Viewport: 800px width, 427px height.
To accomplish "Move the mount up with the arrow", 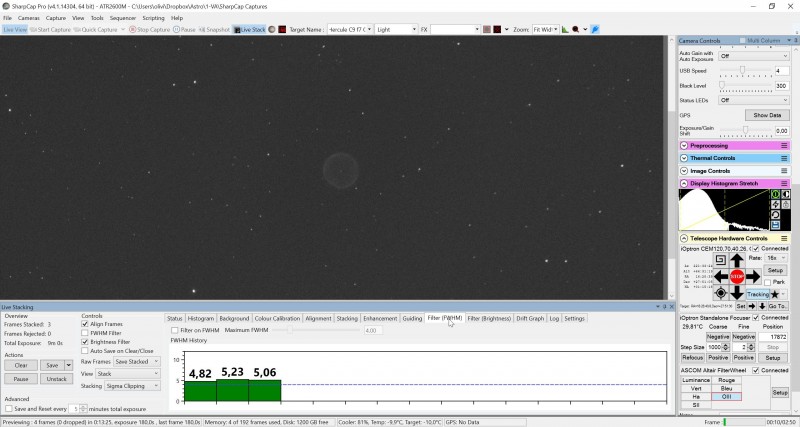I will pos(737,260).
